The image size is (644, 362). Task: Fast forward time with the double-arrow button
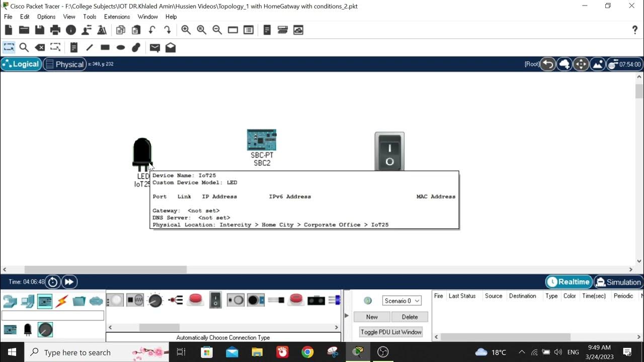click(69, 282)
